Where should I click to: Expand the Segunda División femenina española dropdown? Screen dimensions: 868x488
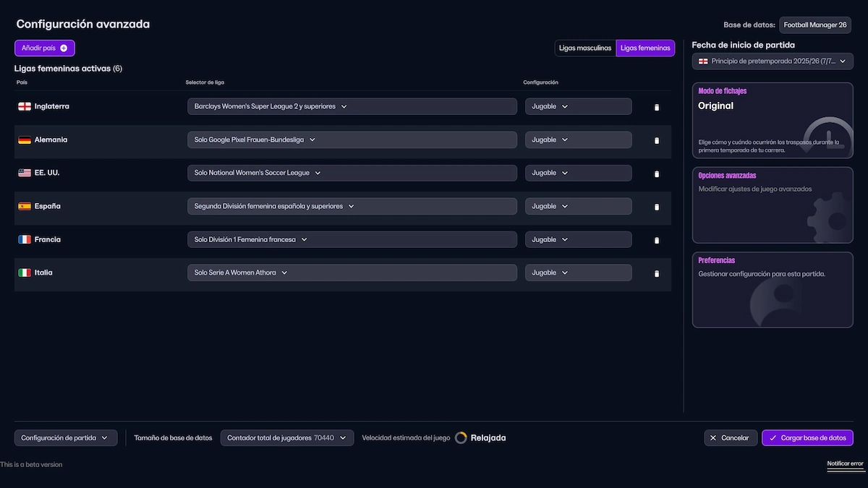point(352,206)
